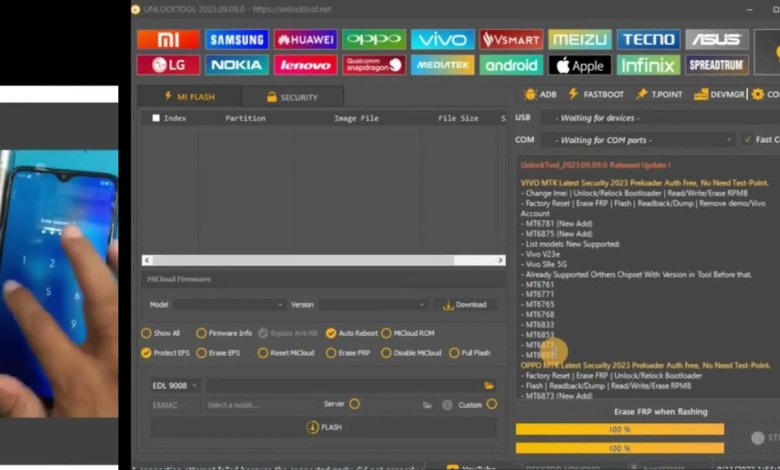
Task: Select the Vivo brand logo
Action: click(442, 39)
